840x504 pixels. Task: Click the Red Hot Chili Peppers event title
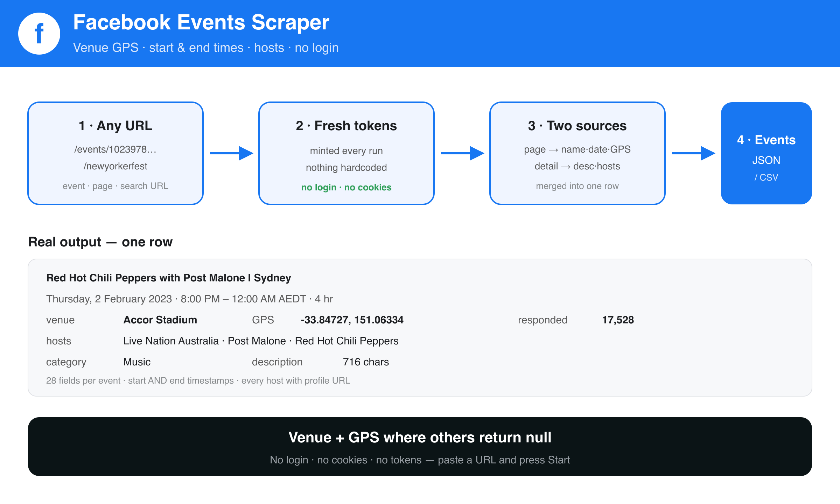pyautogui.click(x=169, y=278)
